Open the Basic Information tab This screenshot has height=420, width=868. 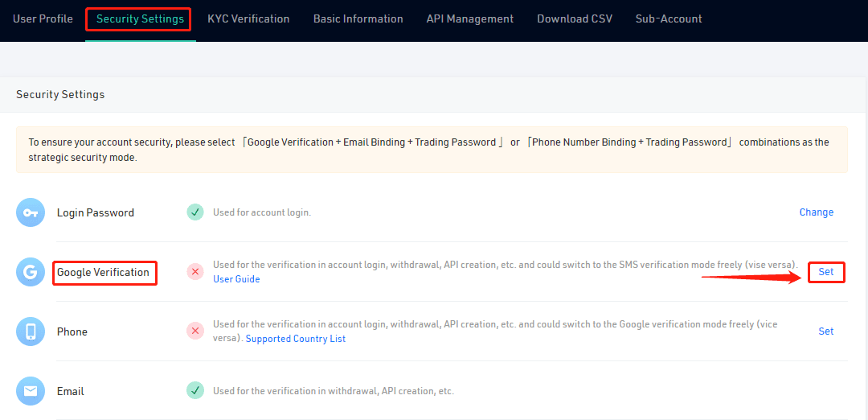pyautogui.click(x=358, y=19)
